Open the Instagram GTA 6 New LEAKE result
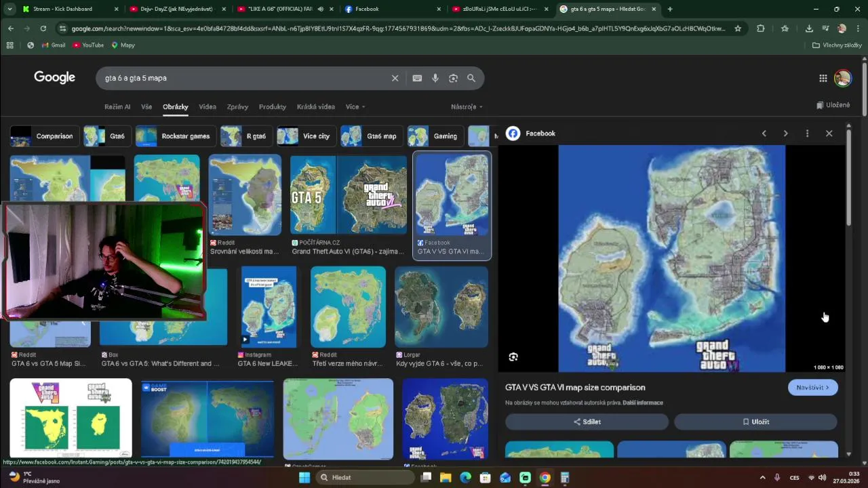The height and width of the screenshot is (488, 868). coord(269,306)
